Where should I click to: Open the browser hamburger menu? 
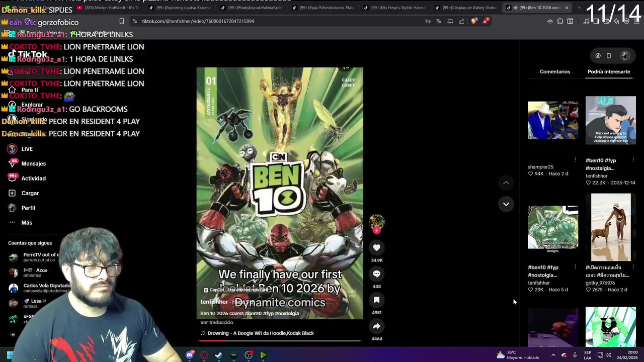pyautogui.click(x=636, y=21)
